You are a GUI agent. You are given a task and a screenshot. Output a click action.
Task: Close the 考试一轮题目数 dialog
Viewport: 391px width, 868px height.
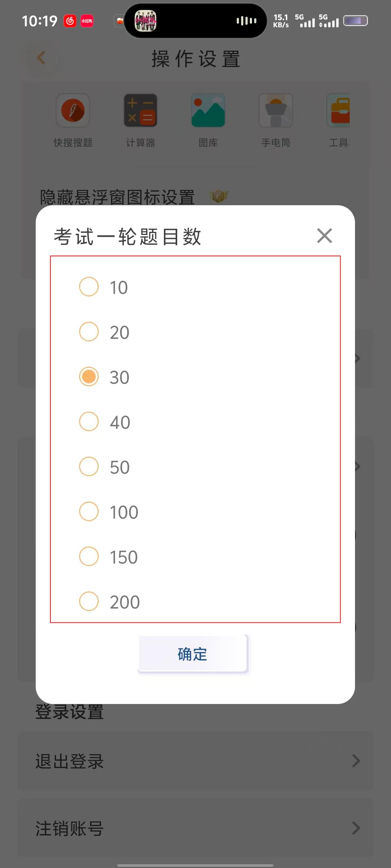[324, 236]
